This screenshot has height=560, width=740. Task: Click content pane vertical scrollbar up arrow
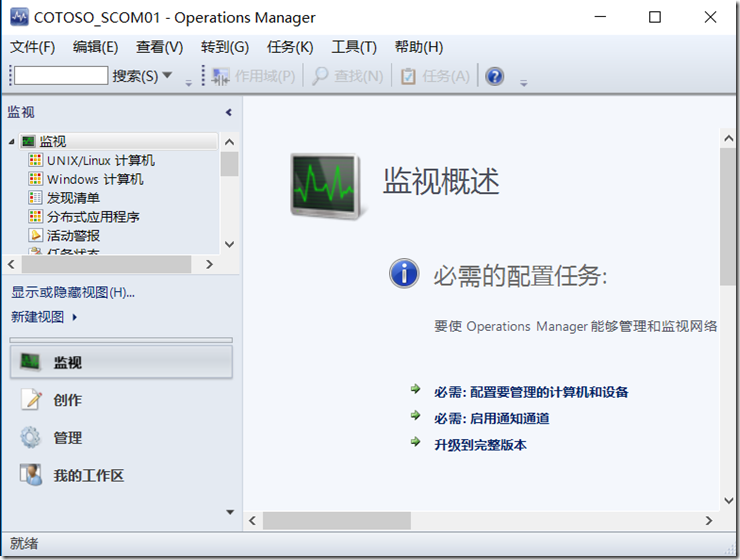coord(728,139)
